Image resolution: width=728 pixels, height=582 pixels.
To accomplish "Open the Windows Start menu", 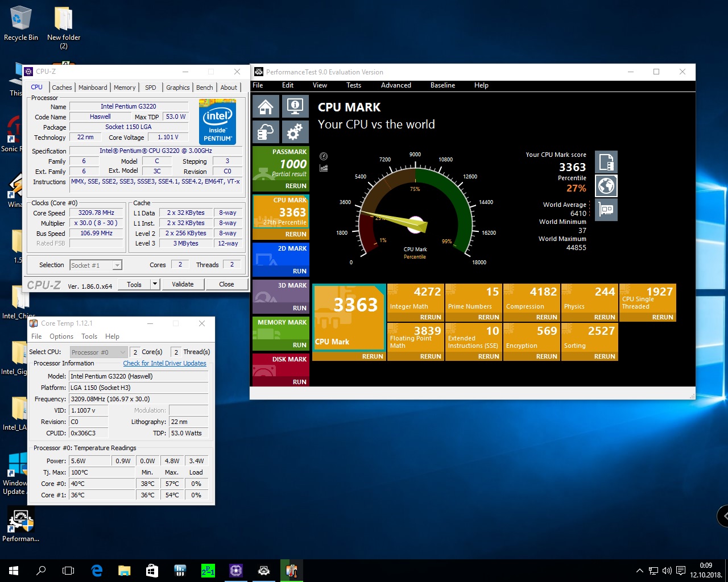I will (14, 570).
